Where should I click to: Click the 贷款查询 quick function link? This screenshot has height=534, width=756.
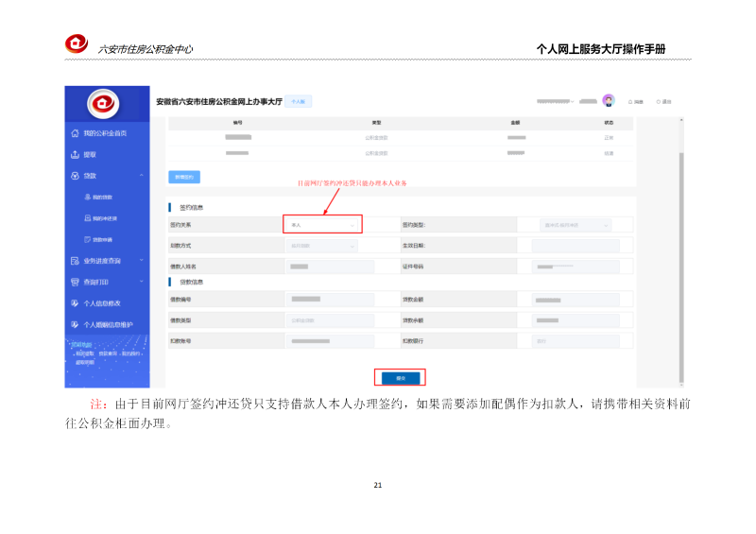(x=108, y=353)
